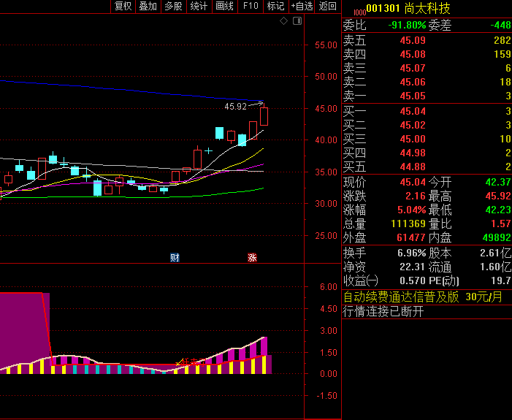Screen dimensions: 512x420
Task: Click 股本 value 2.61亿
Action: tap(495, 253)
